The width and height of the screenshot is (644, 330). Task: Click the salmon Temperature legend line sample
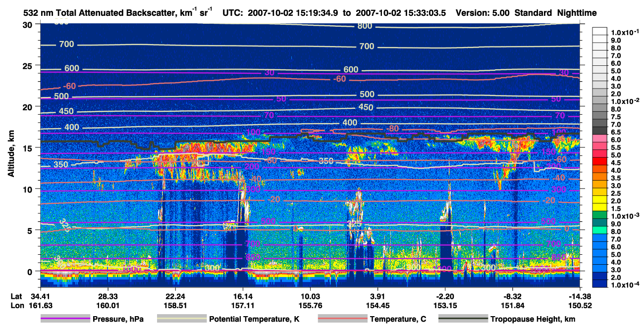(342, 319)
